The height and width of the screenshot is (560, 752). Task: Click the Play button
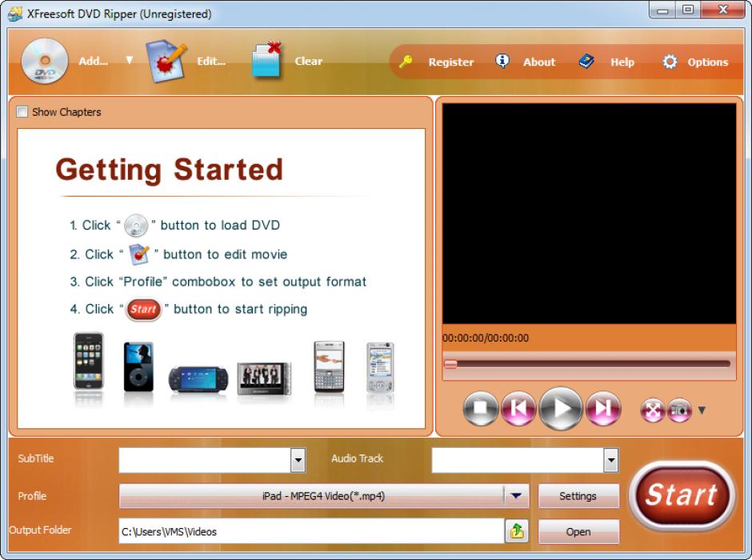(x=561, y=408)
